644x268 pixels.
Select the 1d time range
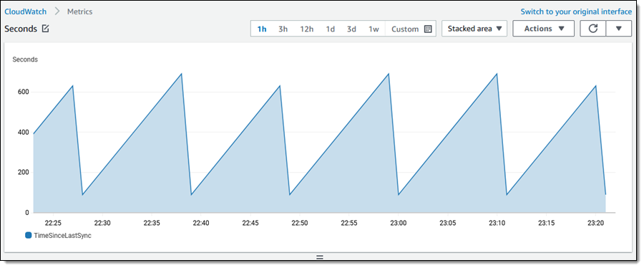[330, 29]
